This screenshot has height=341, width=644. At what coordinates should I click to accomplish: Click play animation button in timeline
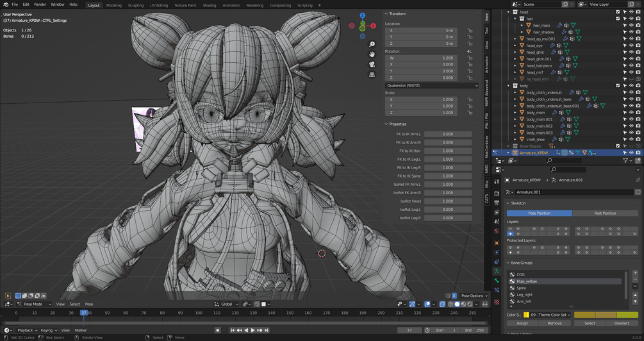point(252,330)
